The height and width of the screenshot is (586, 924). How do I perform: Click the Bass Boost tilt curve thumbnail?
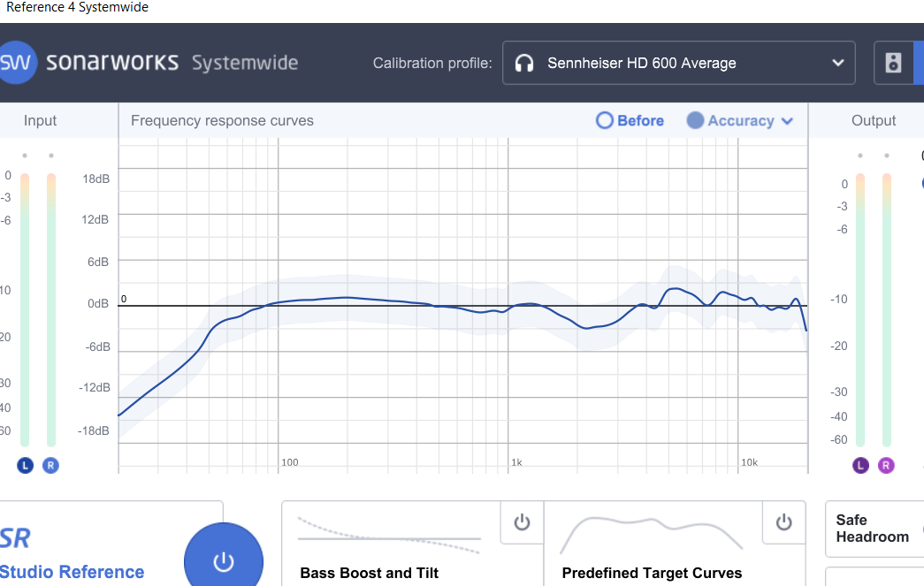click(x=390, y=536)
